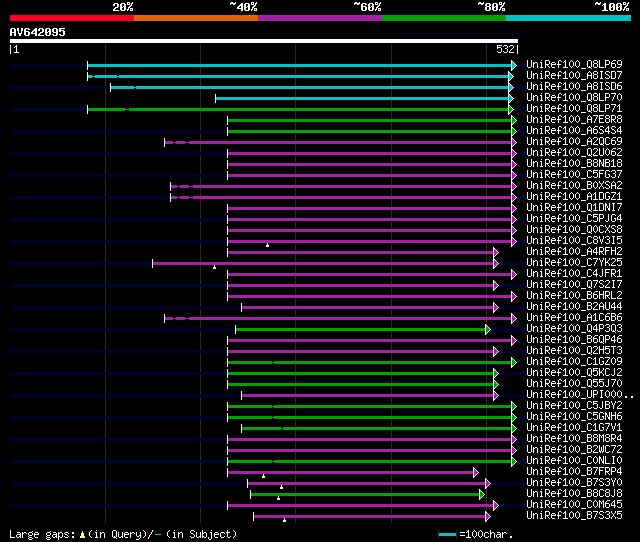The image size is (640, 542).
Task: Click the query name AV642095
Action: coord(38,32)
